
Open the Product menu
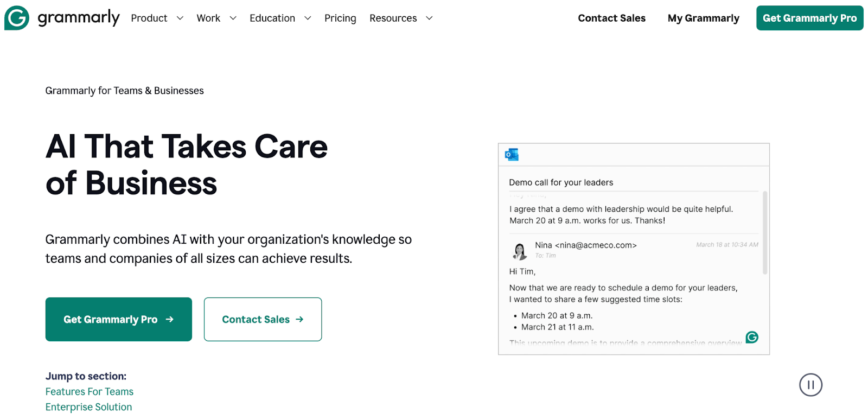(x=149, y=18)
